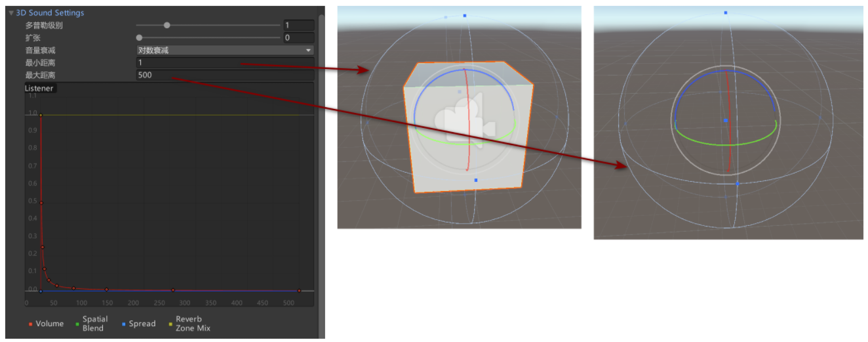Click the 最大距离 field showing 500

pyautogui.click(x=225, y=75)
